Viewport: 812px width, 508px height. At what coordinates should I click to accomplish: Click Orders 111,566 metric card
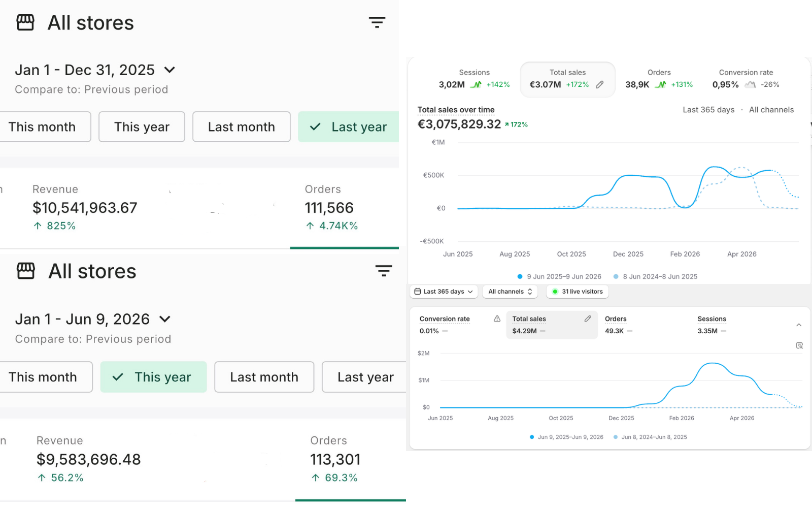[344, 207]
